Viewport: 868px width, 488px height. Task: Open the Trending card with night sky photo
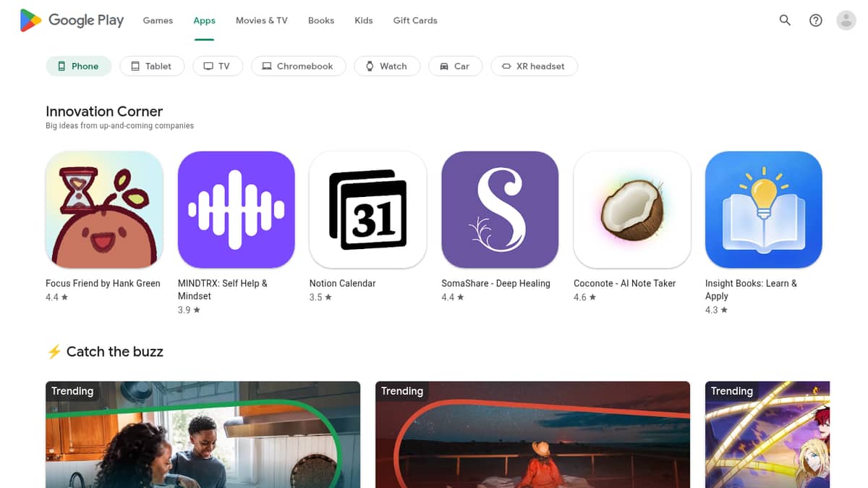click(532, 434)
